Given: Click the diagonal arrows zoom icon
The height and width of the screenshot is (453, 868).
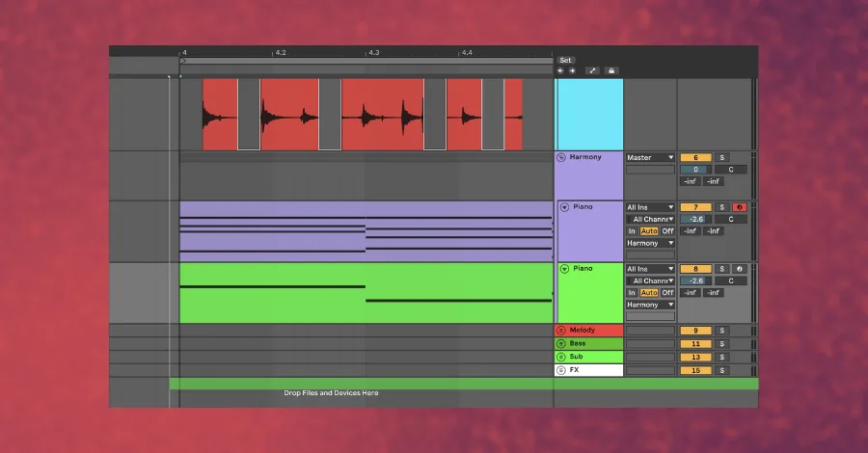Looking at the screenshot, I should [592, 70].
